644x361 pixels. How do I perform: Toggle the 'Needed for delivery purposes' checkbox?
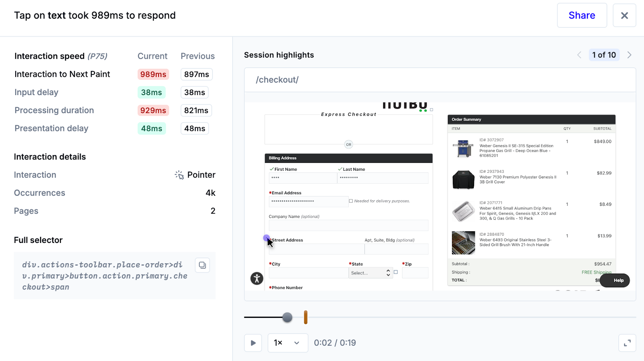pos(351,201)
